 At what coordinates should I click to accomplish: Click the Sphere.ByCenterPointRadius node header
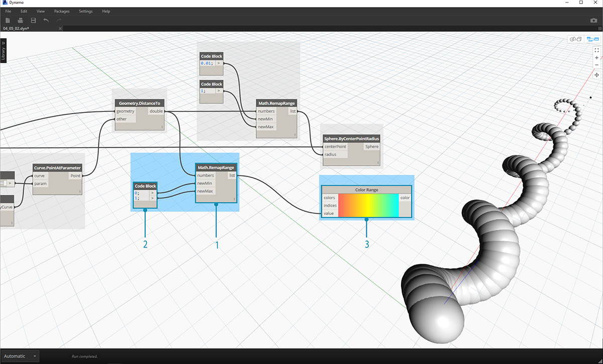351,138
